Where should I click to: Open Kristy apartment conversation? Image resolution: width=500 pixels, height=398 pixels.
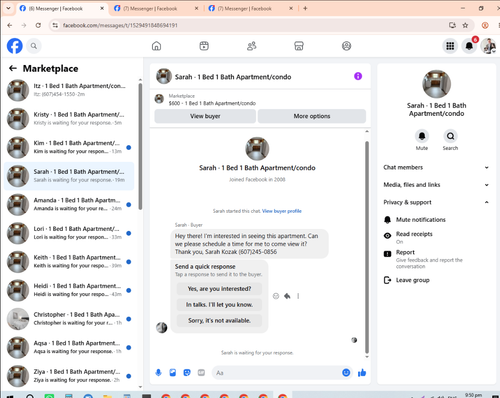[x=69, y=119]
